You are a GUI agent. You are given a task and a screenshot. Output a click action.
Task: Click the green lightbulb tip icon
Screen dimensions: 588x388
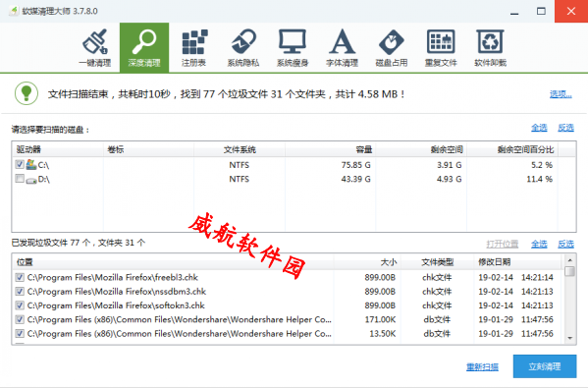[x=27, y=93]
